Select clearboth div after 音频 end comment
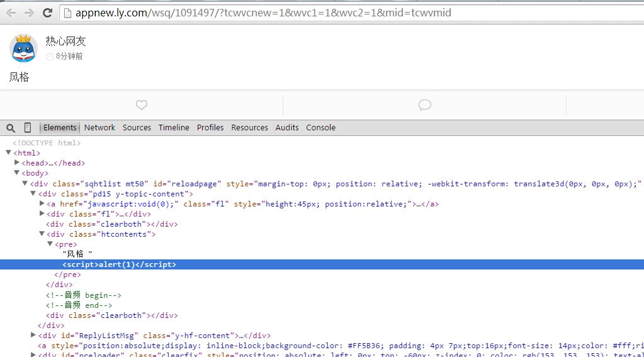The width and height of the screenshot is (644, 357). [111, 315]
